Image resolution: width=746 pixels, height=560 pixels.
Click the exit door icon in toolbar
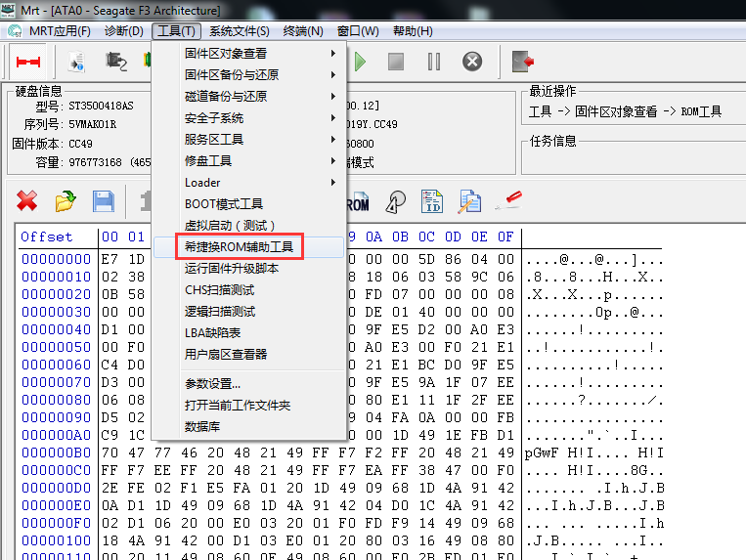(523, 63)
